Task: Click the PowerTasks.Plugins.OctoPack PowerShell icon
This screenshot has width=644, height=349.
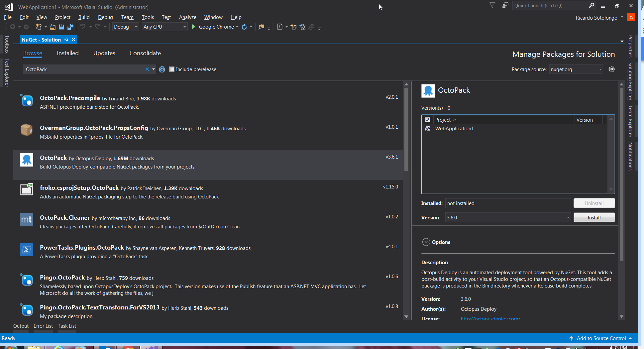Action: (27, 250)
